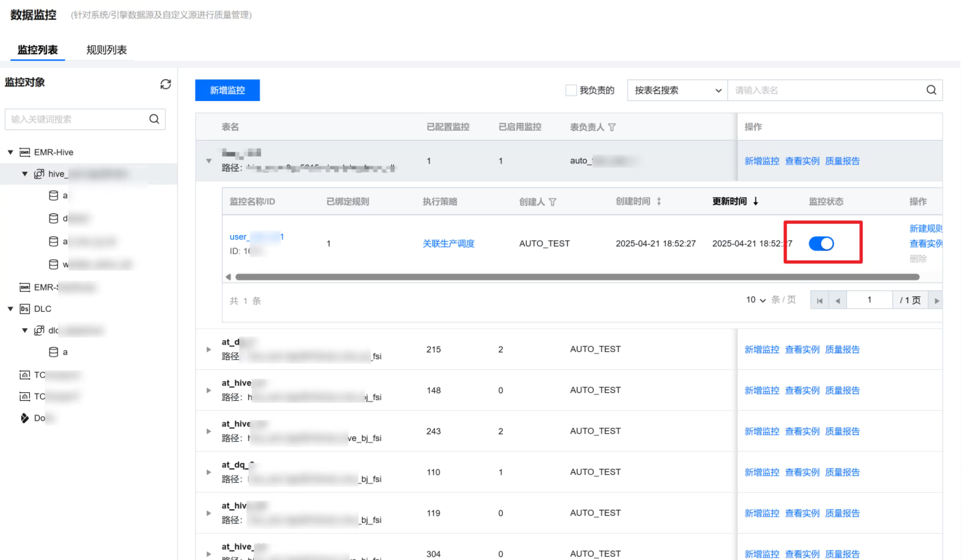Click the horizontal scrollbar under monitor table

(576, 277)
